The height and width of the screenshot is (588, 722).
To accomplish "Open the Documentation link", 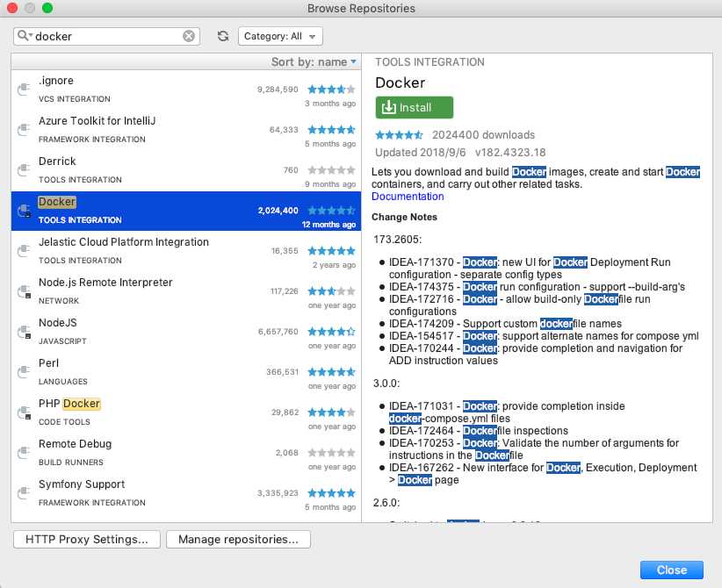I will click(408, 197).
